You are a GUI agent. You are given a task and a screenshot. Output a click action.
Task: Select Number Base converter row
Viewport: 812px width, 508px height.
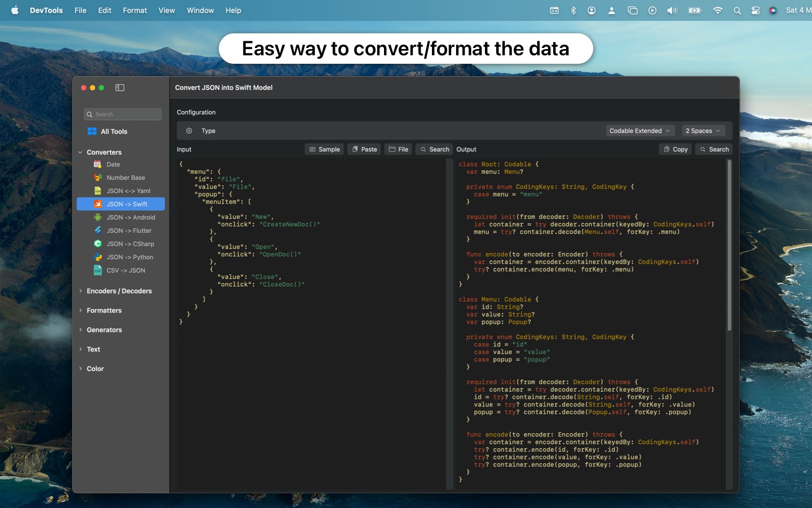point(121,177)
